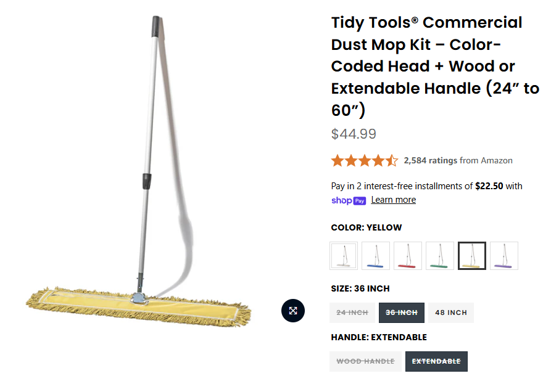Select the 36 INCH size option
The image size is (551, 392).
tap(400, 312)
